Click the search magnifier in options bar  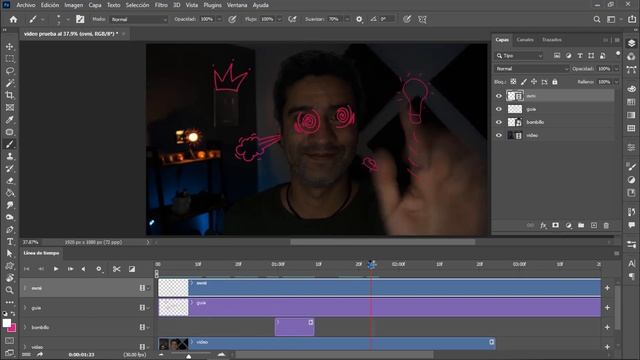click(597, 19)
